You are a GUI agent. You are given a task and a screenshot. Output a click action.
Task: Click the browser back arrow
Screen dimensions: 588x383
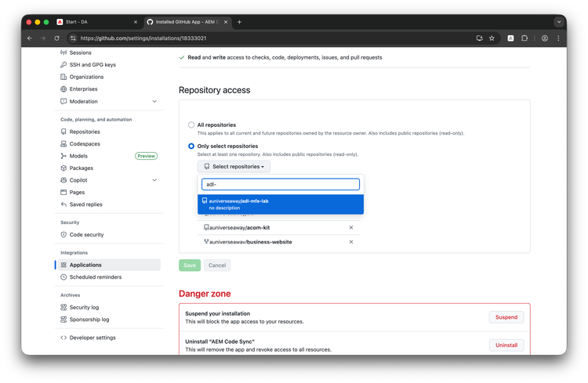tap(30, 38)
